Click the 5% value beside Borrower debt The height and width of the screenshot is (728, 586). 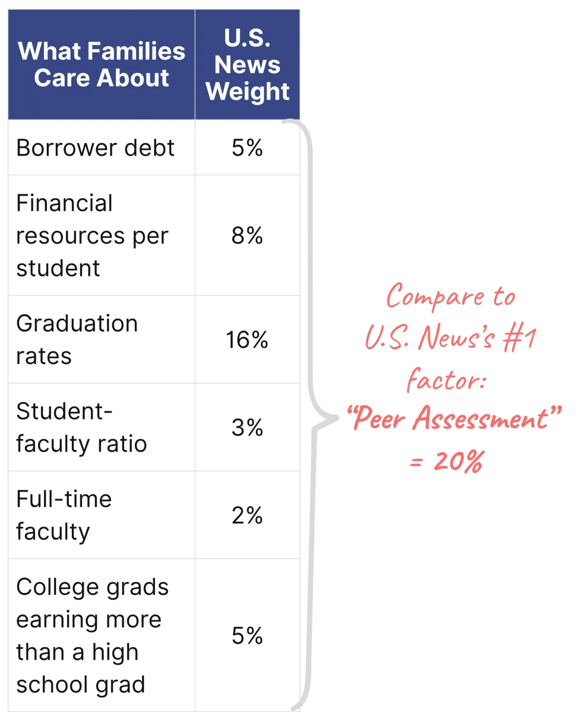point(247,148)
